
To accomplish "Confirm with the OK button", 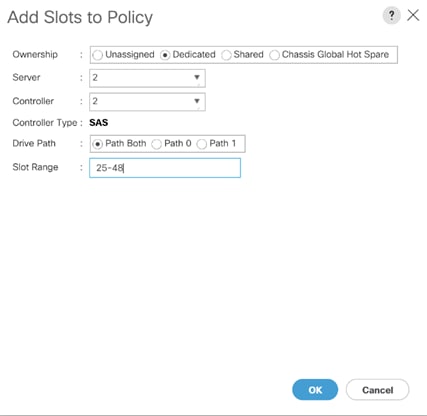I will (x=315, y=390).
